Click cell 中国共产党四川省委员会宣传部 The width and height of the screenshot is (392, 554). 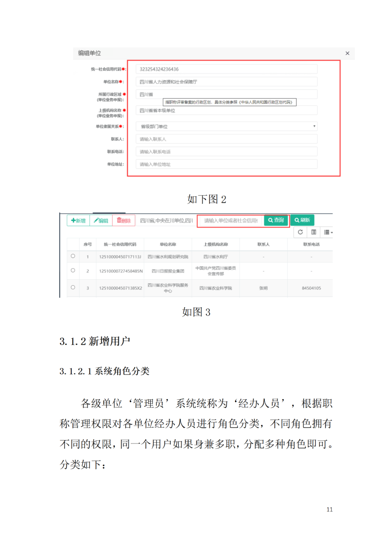pos(216,271)
